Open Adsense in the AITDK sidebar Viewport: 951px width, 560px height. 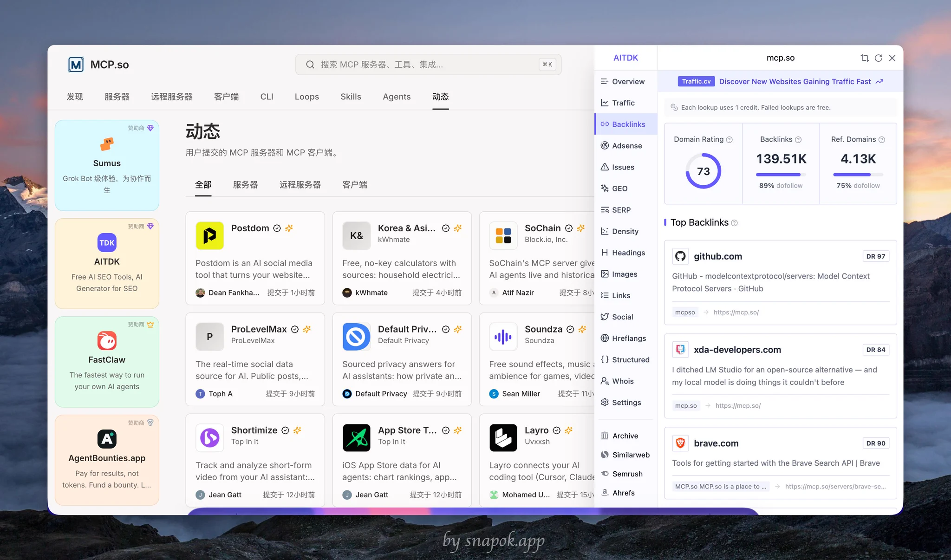(625, 145)
